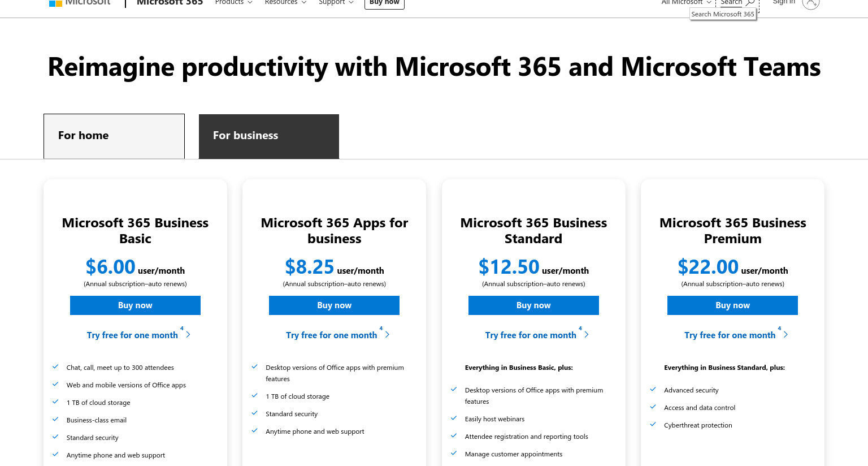
Task: Try Apps for business free for one month
Action: coord(332,335)
